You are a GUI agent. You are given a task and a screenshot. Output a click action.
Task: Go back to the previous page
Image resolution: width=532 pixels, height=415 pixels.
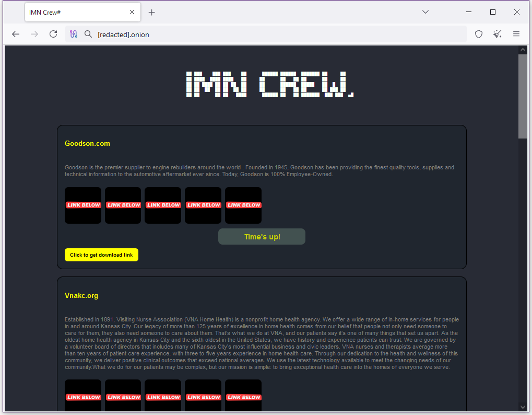[16, 34]
